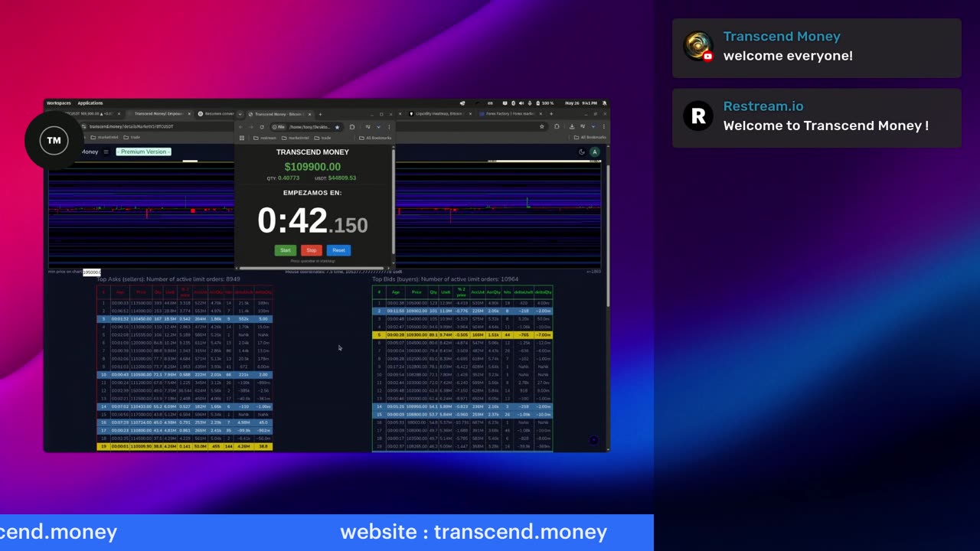The image size is (980, 551).
Task: Select Transcend Money - Bitcoin popup tab
Action: pyautogui.click(x=279, y=114)
